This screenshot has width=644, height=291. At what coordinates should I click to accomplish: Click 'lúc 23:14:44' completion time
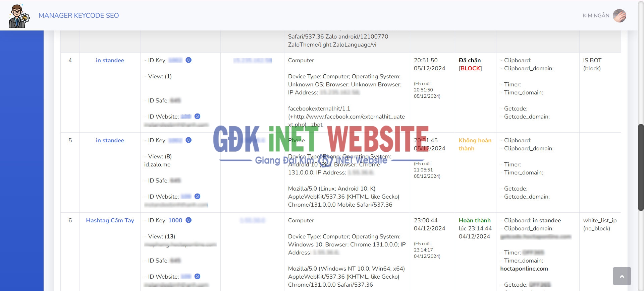click(475, 228)
